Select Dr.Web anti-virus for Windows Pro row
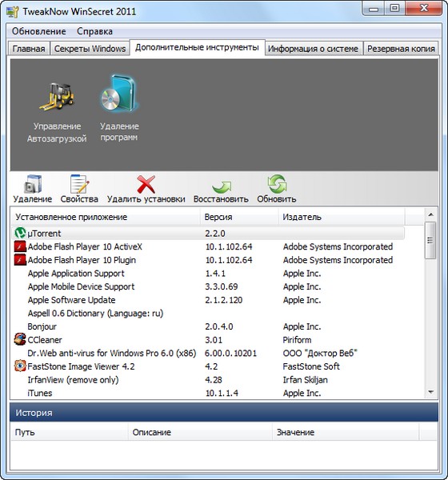 208,353
